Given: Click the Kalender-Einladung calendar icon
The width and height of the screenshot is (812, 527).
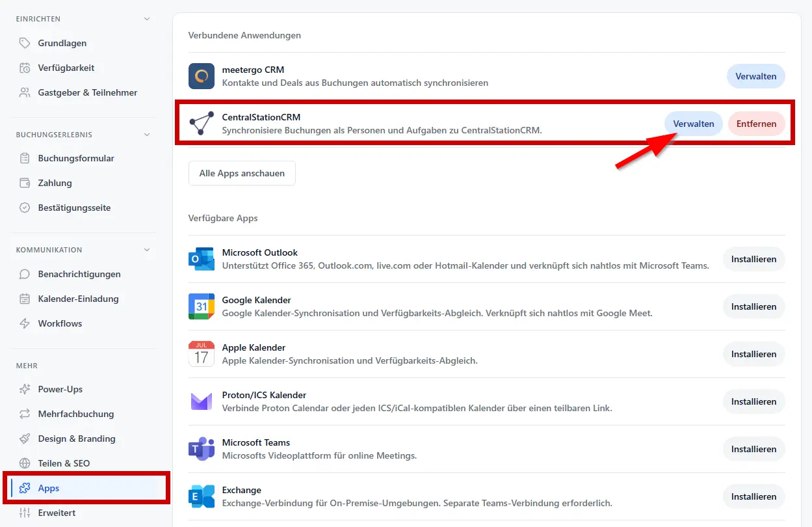Looking at the screenshot, I should [25, 299].
